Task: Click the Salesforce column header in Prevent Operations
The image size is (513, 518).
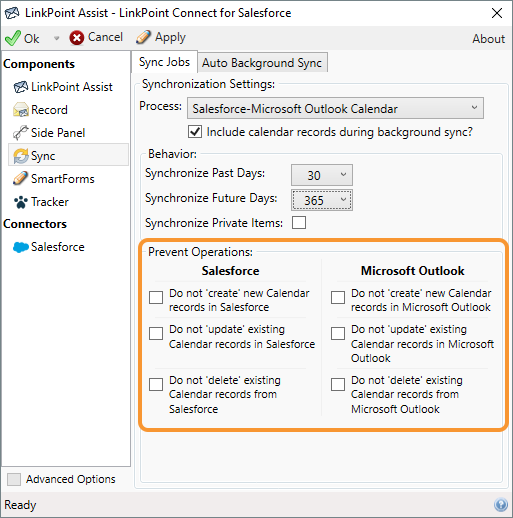Action: (230, 271)
